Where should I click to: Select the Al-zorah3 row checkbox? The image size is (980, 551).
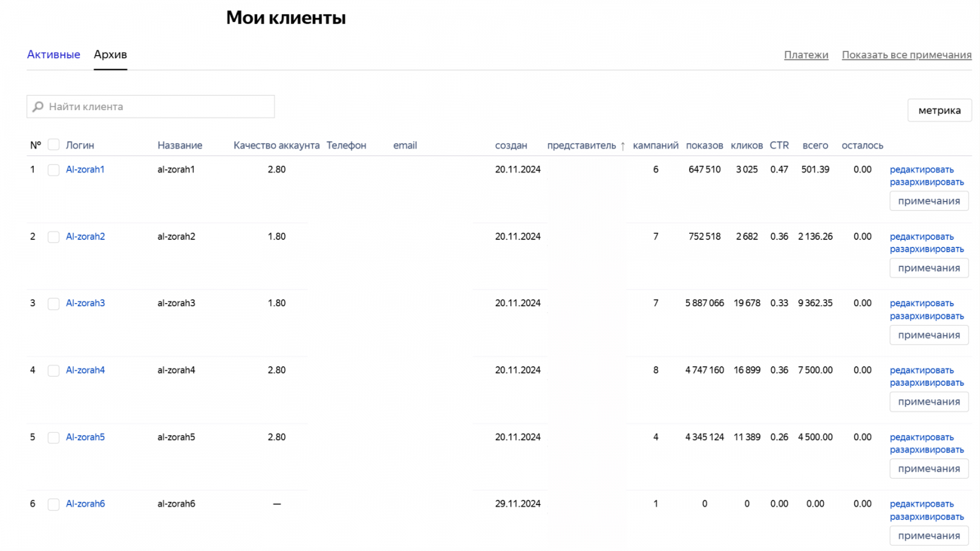point(54,304)
